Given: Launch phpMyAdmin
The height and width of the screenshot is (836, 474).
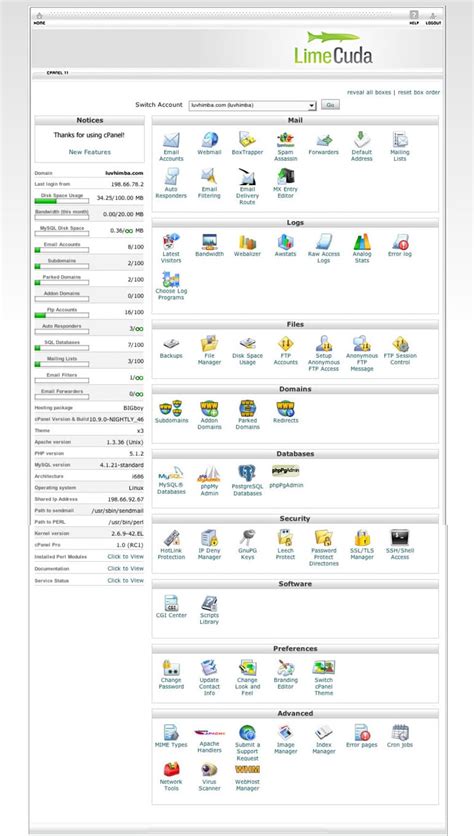Looking at the screenshot, I should tap(209, 481).
